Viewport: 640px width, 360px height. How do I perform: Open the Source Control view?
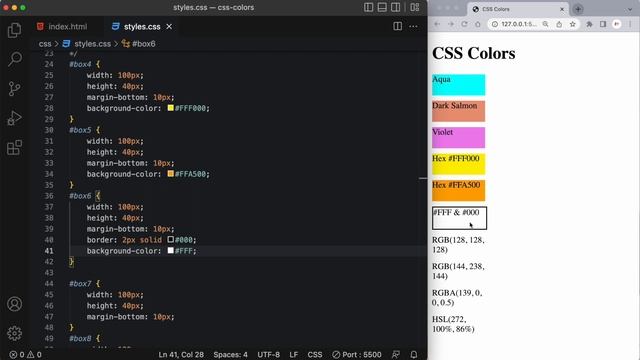click(x=14, y=89)
